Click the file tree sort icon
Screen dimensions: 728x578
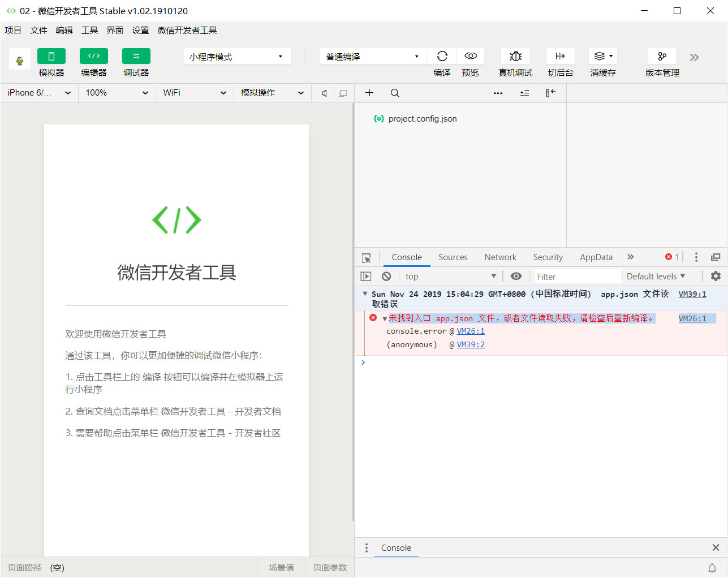[x=524, y=93]
